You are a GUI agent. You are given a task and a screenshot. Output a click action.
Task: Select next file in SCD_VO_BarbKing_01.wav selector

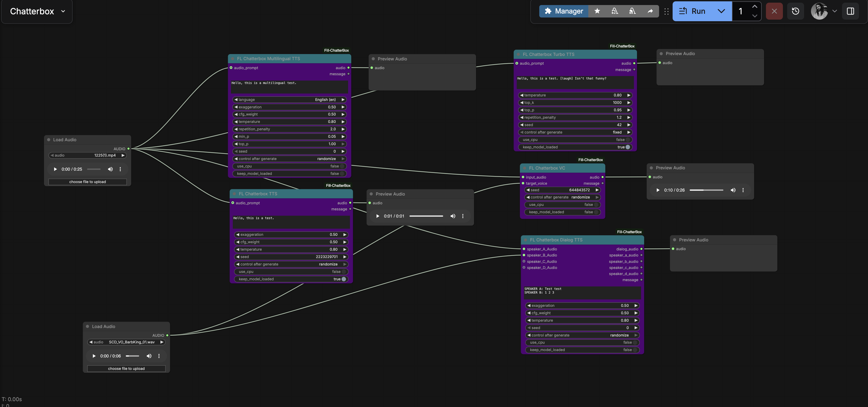[x=162, y=342]
